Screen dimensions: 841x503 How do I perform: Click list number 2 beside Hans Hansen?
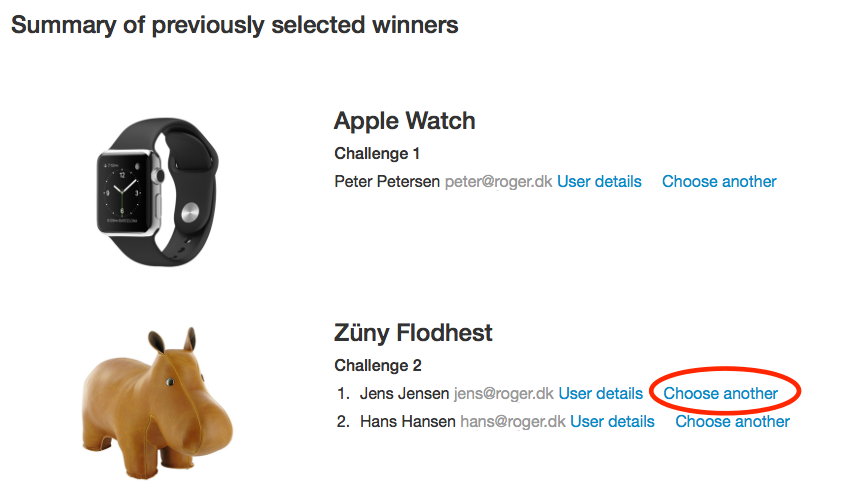click(x=342, y=421)
